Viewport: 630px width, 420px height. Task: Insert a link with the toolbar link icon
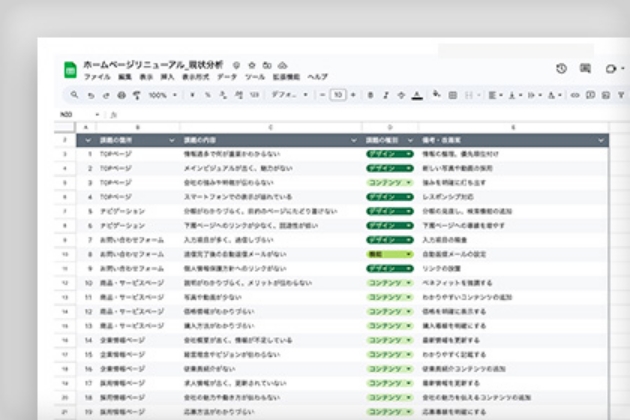pos(575,95)
